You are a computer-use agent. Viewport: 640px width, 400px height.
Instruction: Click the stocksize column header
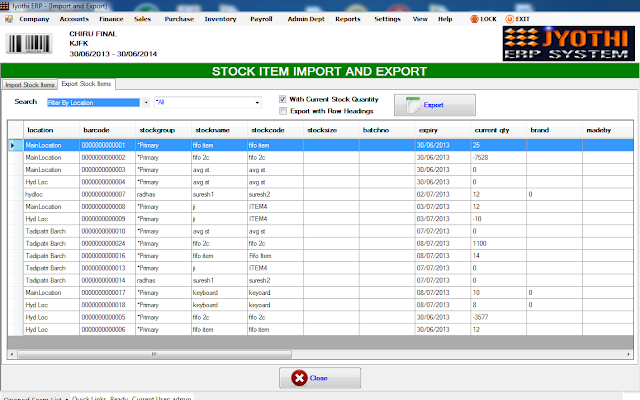click(x=331, y=130)
